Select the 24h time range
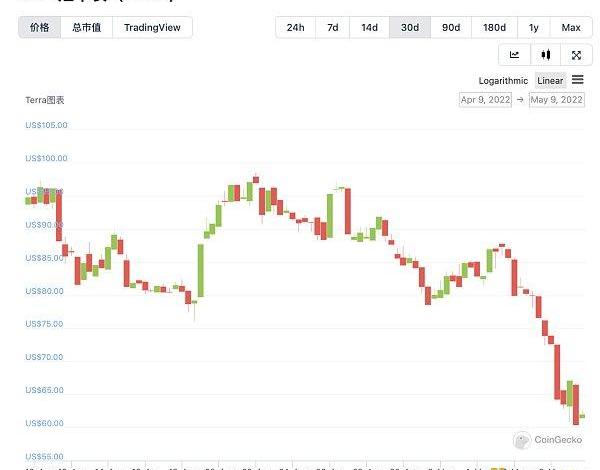The image size is (600, 470). tap(295, 27)
